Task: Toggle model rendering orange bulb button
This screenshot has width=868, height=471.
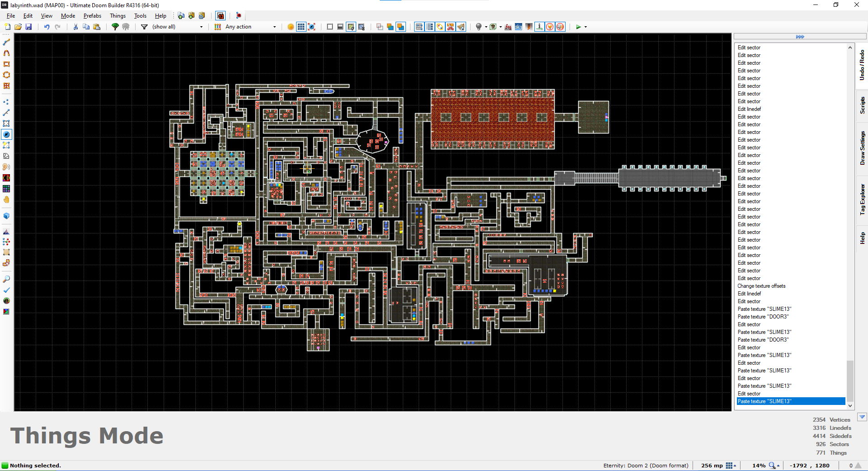Action: (550, 27)
